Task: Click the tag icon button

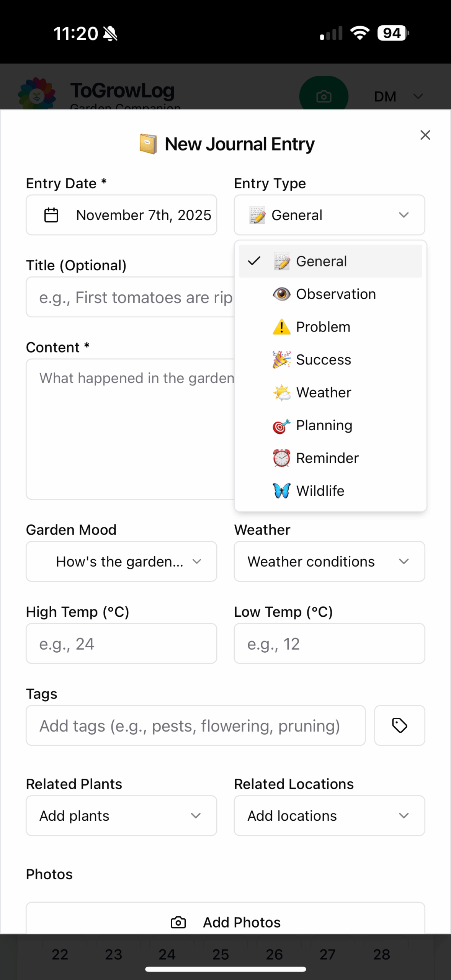Action: (399, 725)
